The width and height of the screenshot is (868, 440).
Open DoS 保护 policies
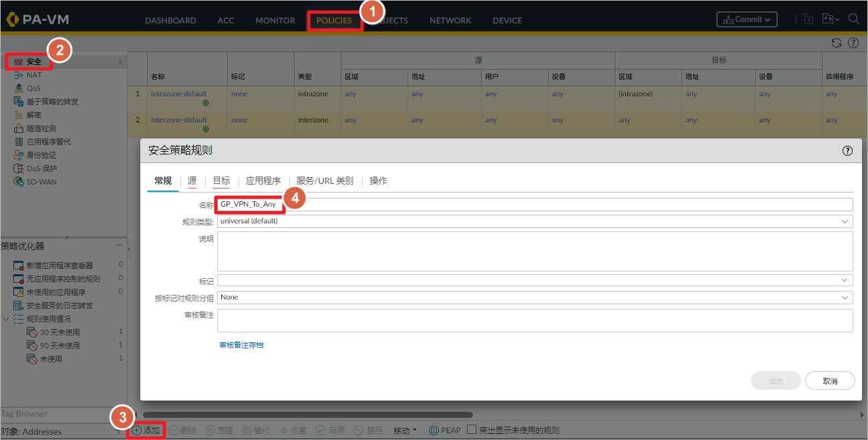click(42, 169)
